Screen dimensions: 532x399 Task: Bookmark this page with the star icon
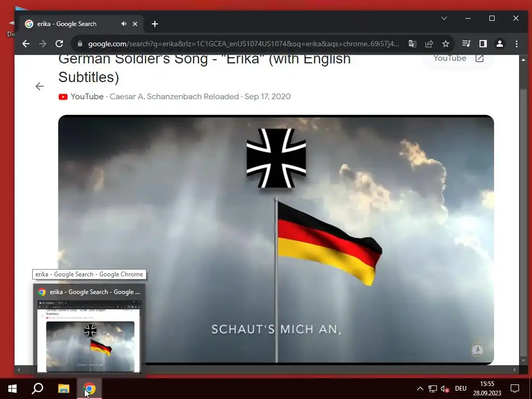click(446, 44)
